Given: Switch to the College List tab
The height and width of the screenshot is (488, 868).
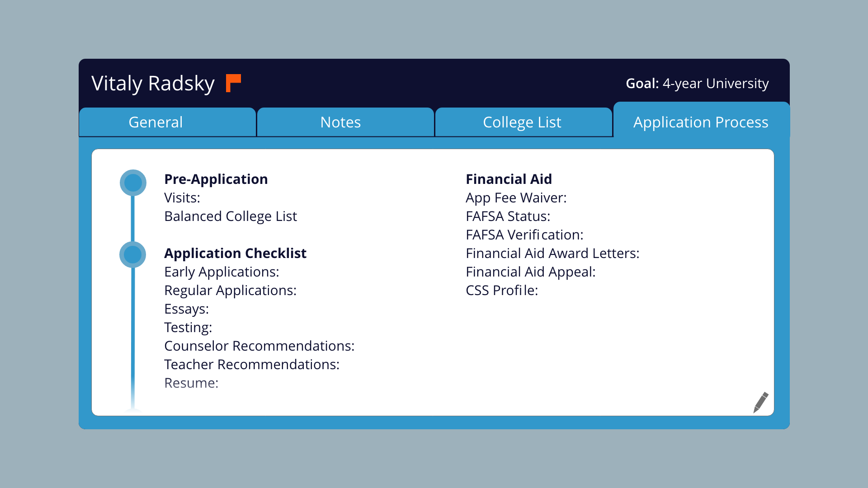Looking at the screenshot, I should [x=523, y=122].
